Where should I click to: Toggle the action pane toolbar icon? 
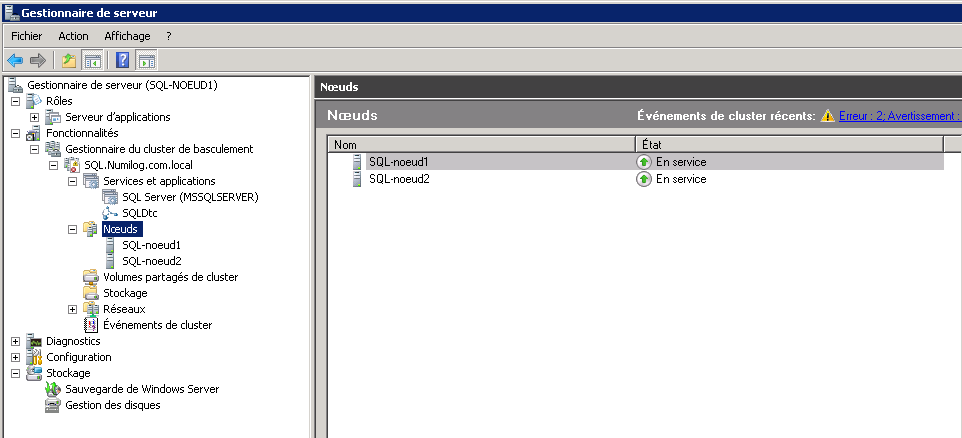coord(146,60)
